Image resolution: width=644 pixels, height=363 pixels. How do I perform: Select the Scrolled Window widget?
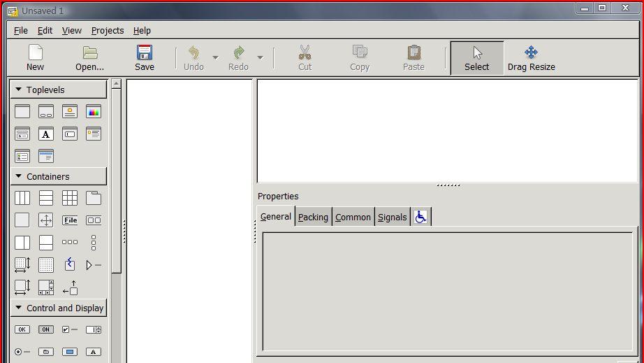click(46, 287)
